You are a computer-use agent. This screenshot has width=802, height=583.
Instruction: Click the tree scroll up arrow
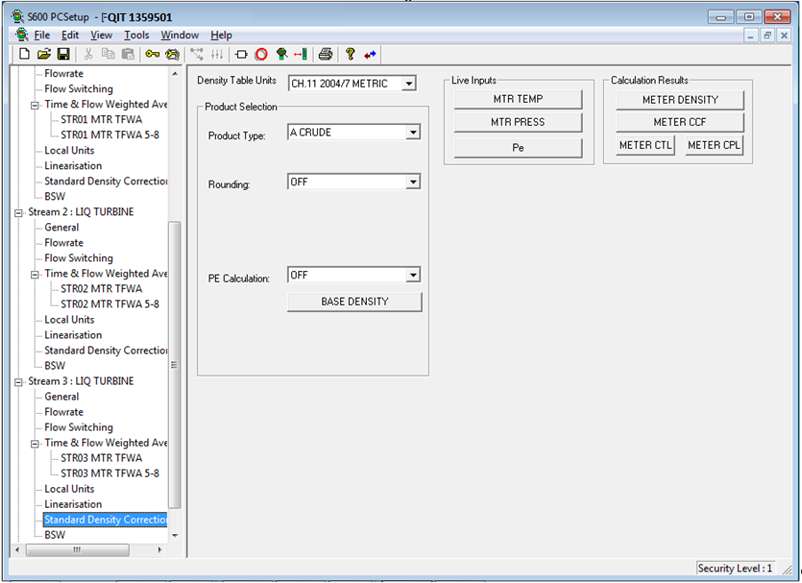click(x=175, y=74)
